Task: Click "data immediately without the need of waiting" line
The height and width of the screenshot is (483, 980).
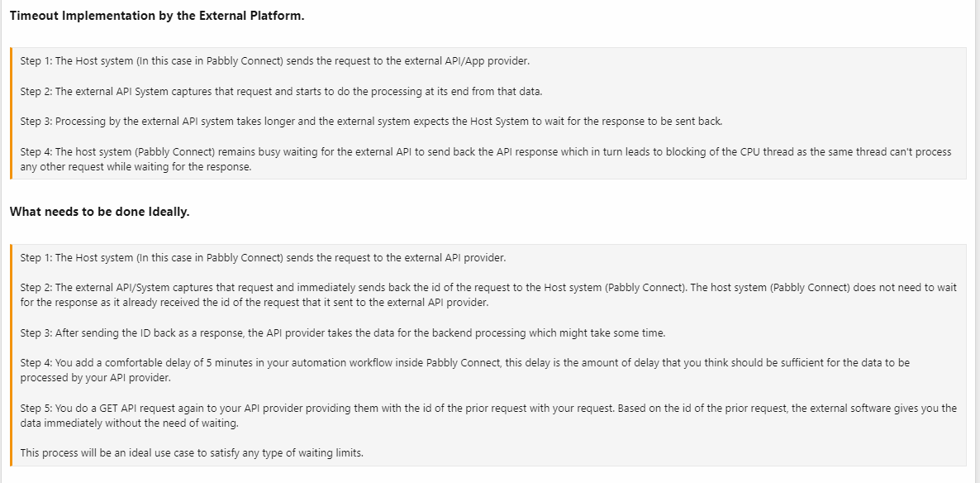Action: click(x=129, y=423)
